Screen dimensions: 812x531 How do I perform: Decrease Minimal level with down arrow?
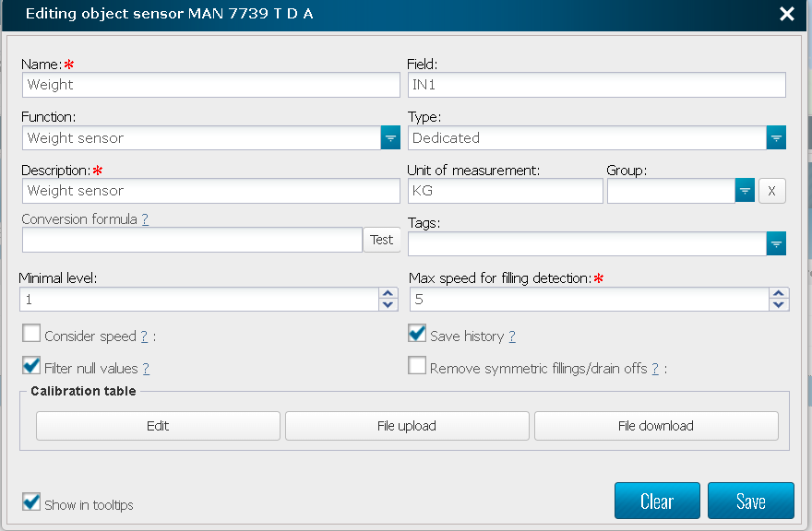(388, 305)
